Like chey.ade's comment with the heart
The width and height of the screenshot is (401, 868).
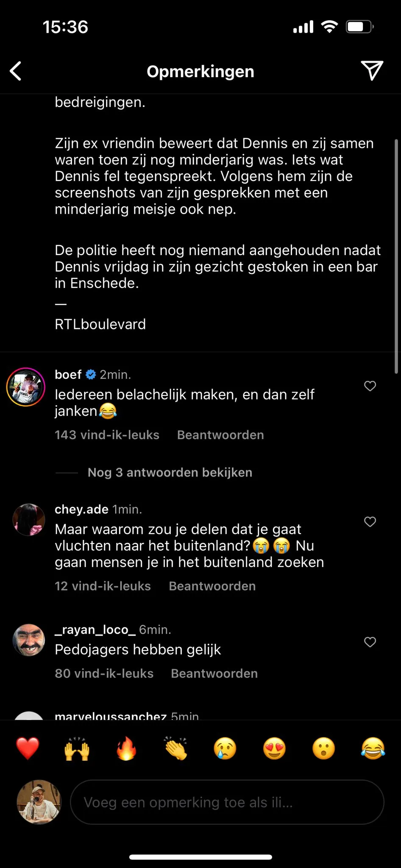point(370,521)
